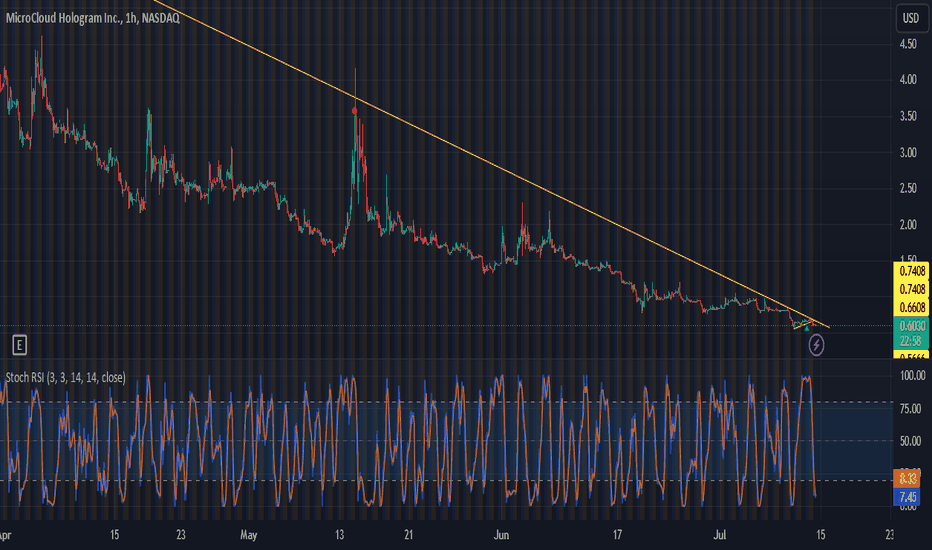
Task: Click the blue 7.45 Stoch RSI value label
Action: coord(907,497)
